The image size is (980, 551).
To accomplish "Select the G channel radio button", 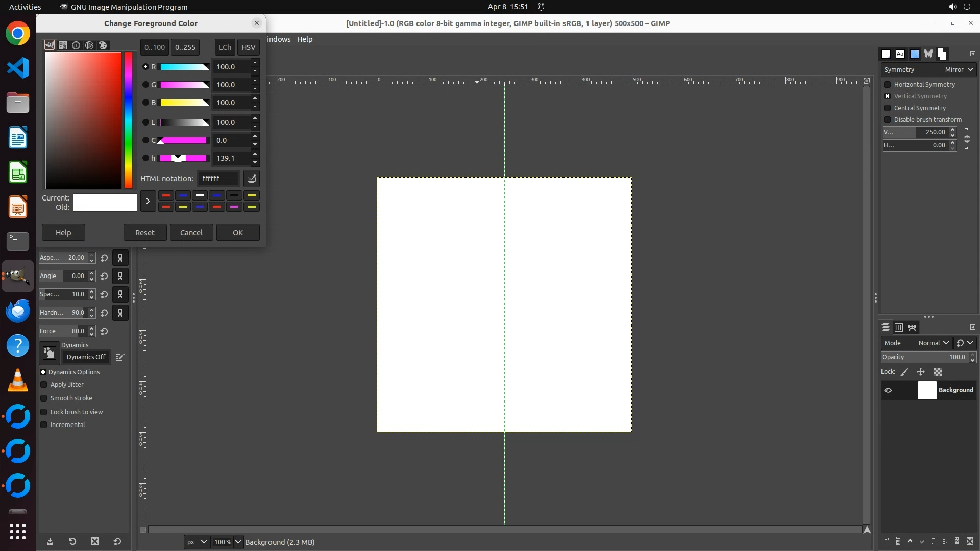I will coord(145,85).
